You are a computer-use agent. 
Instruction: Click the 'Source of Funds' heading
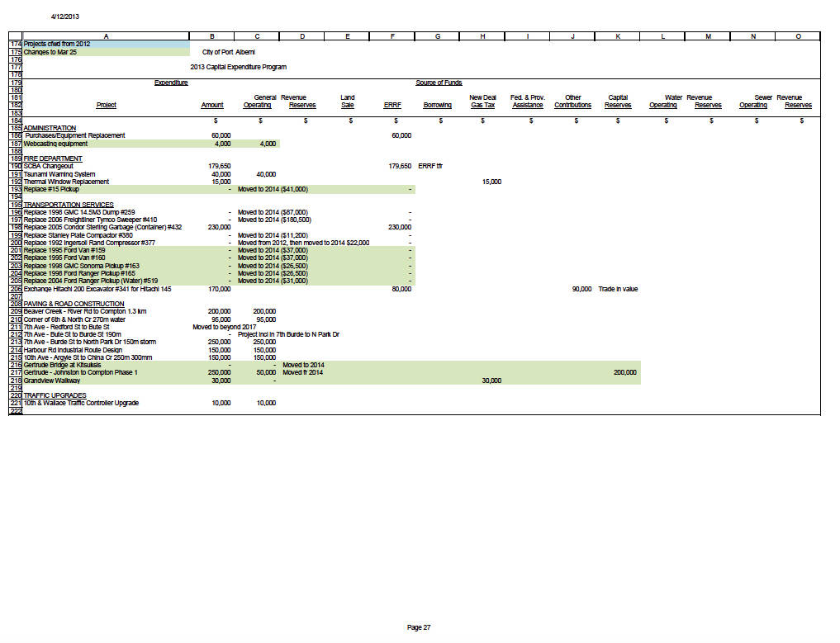click(x=439, y=83)
